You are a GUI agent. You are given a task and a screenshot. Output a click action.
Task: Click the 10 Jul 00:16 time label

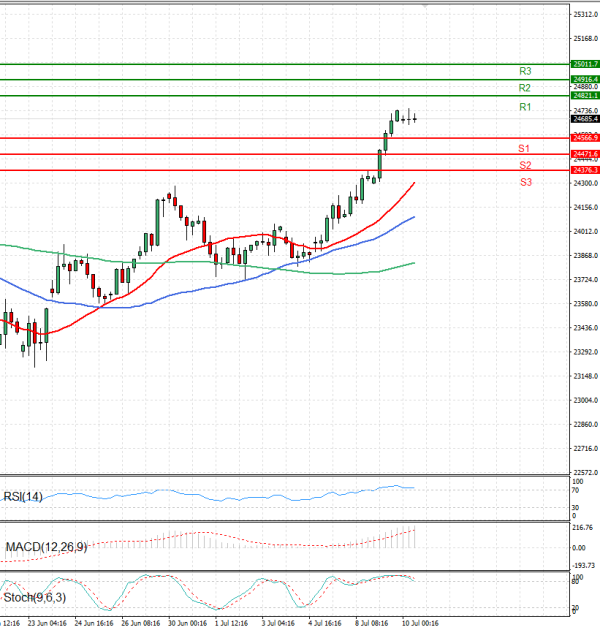[420, 624]
